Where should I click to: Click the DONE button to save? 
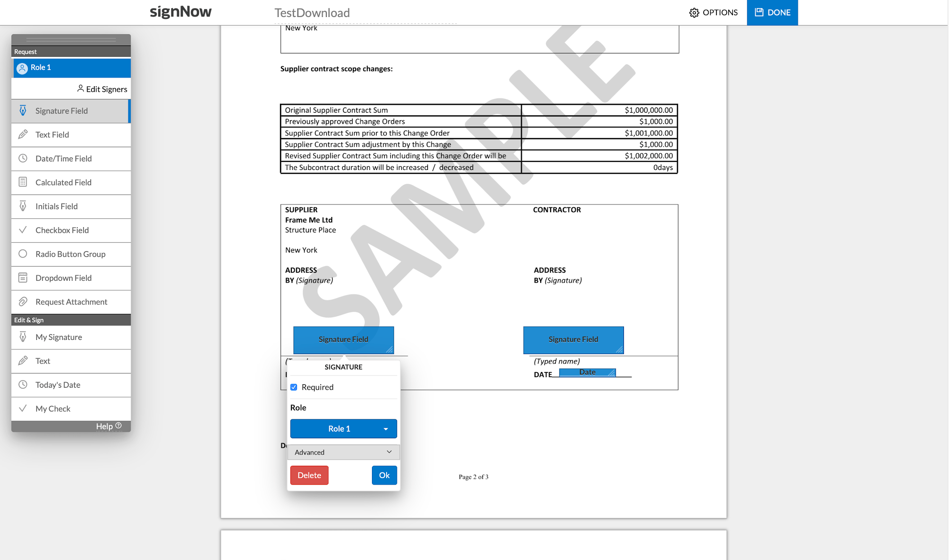click(772, 12)
